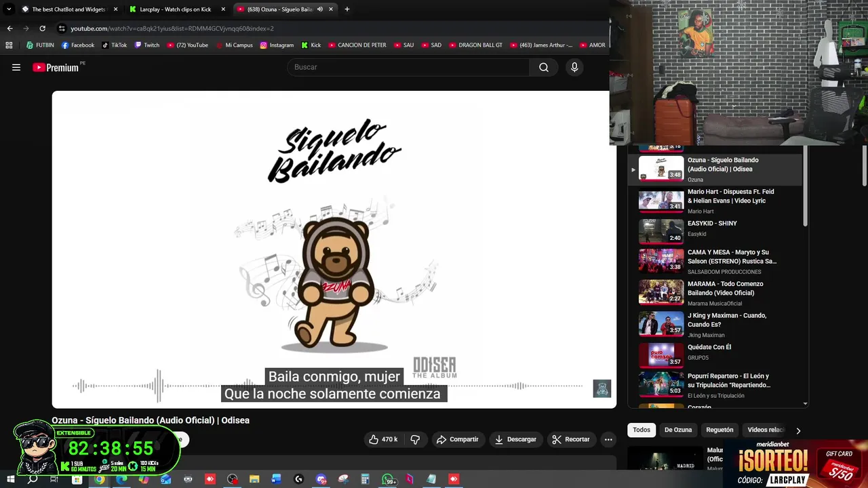868x488 pixels.
Task: Select the De Ozuna filter chip
Action: (678, 430)
